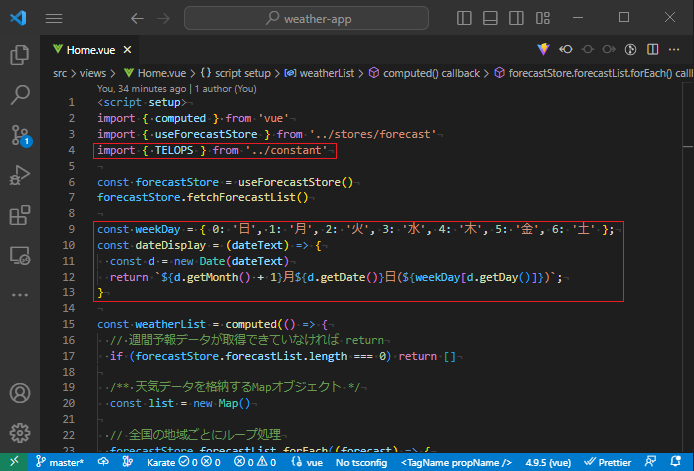Open the Manage gear menu
Image resolution: width=694 pixels, height=471 pixels.
click(x=19, y=433)
